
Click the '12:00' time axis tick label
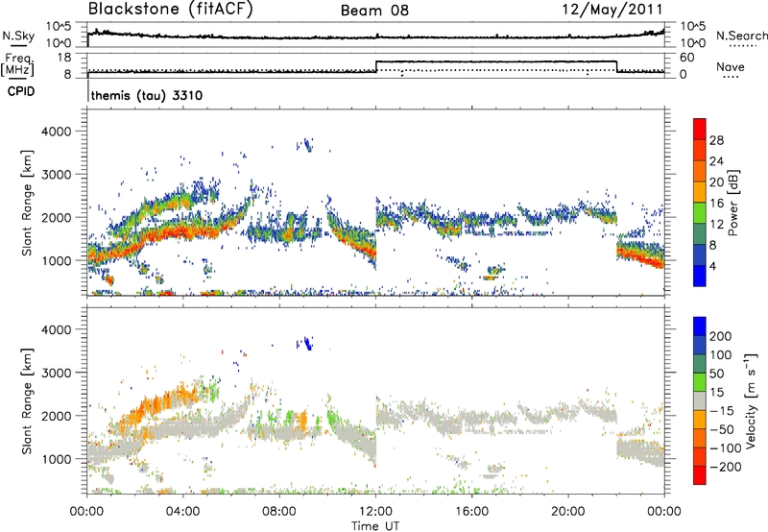click(375, 512)
